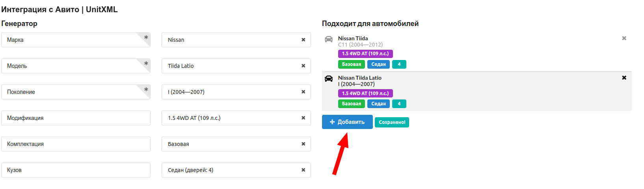Click the required asterisk on Поколение
644x189 pixels.
(x=146, y=90)
